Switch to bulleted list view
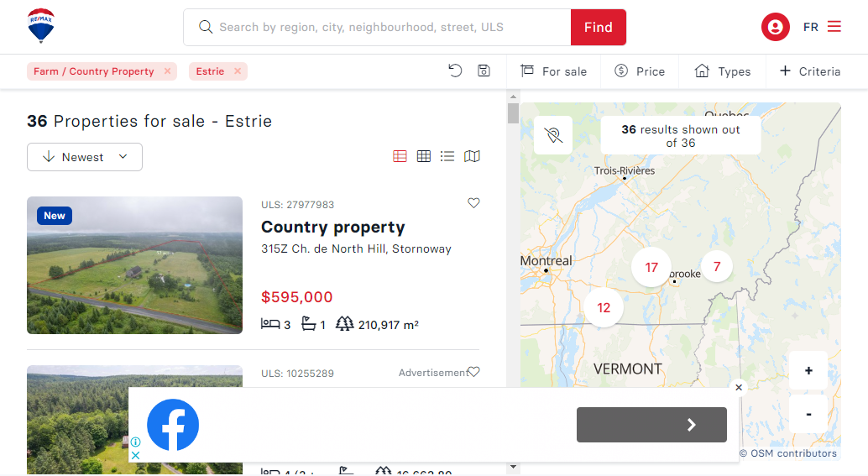Screen dimensions: 868x476 [x=447, y=156]
